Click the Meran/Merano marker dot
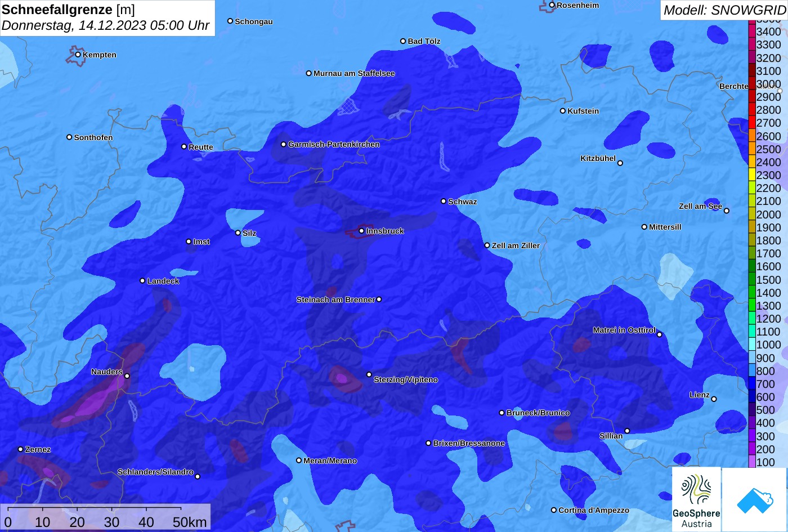Screen dimensions: 788x532 point(299,461)
